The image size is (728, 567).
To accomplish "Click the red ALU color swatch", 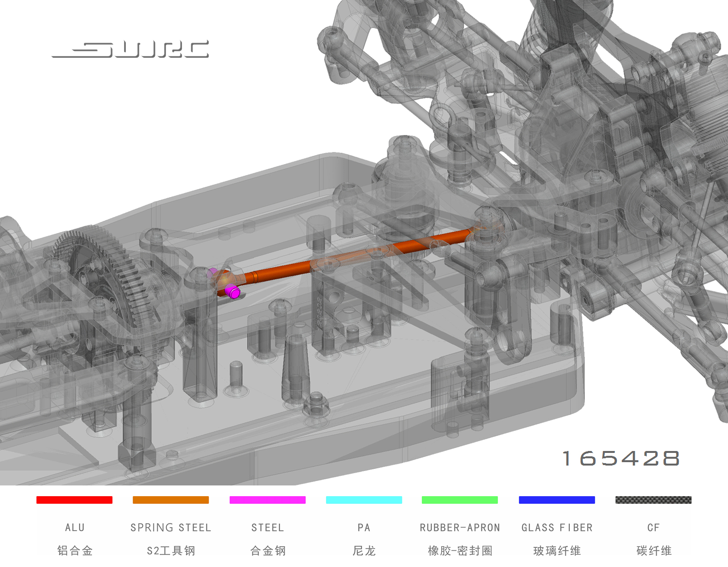I will [74, 500].
